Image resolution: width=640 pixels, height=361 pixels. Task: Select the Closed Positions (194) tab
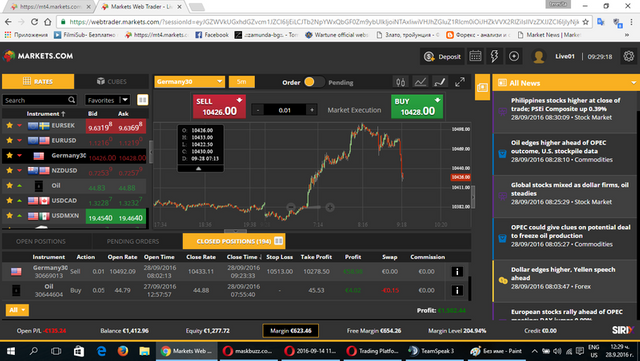pos(234,241)
